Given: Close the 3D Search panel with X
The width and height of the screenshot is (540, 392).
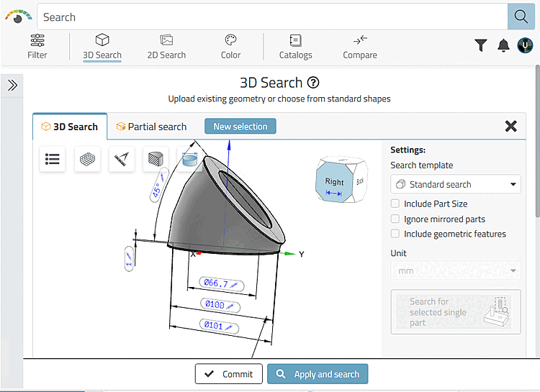Looking at the screenshot, I should pos(510,126).
